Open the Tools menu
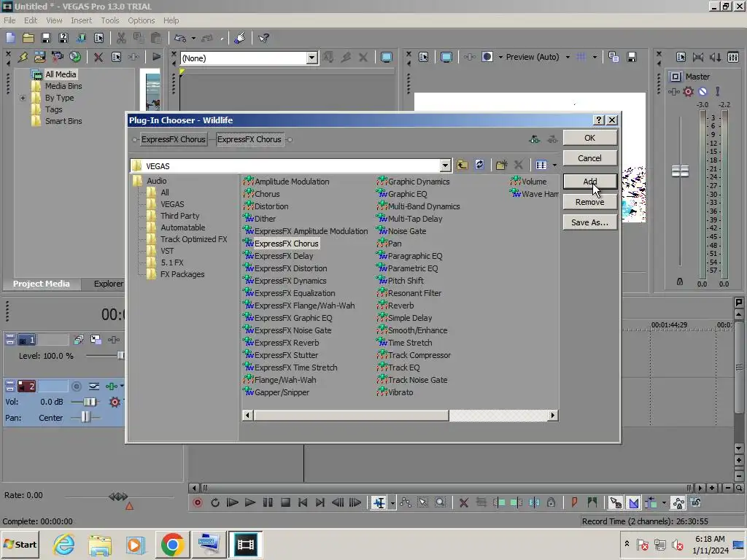This screenshot has width=747, height=560. (109, 20)
